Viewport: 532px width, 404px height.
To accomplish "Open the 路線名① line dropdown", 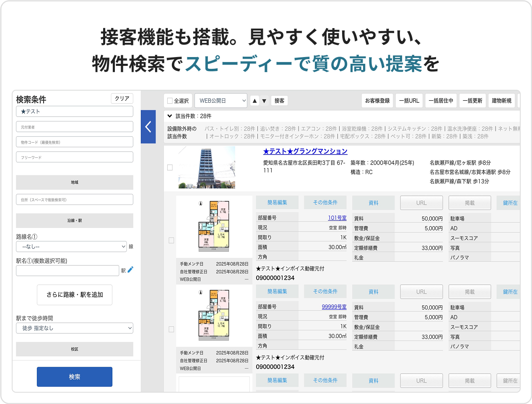I will click(x=71, y=247).
